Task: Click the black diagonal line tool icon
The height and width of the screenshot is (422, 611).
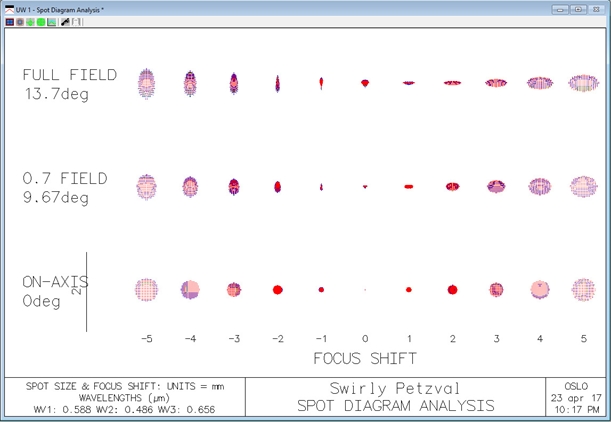Action: 65,22
